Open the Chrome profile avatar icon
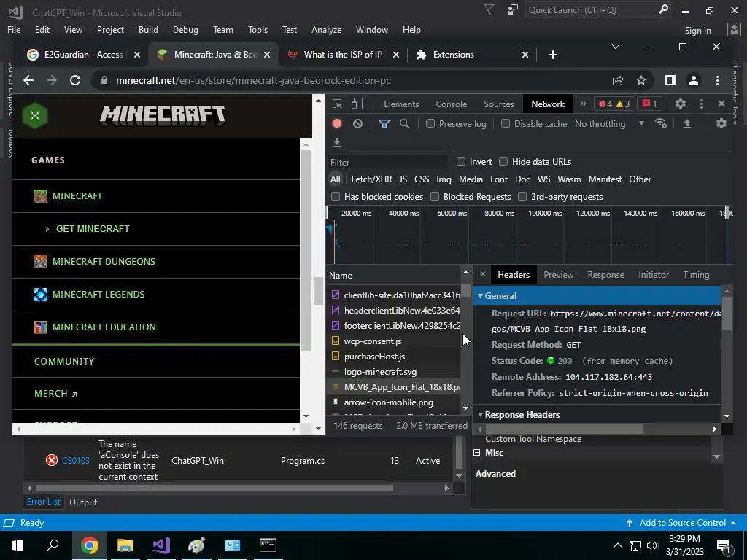 pyautogui.click(x=694, y=80)
